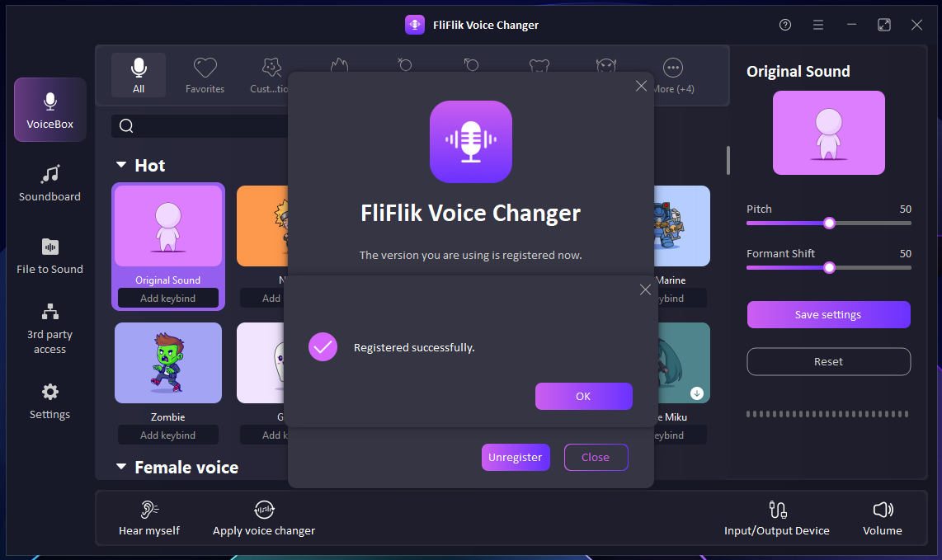Switch to the Favorites tab
Image resolution: width=942 pixels, height=560 pixels.
coord(205,75)
